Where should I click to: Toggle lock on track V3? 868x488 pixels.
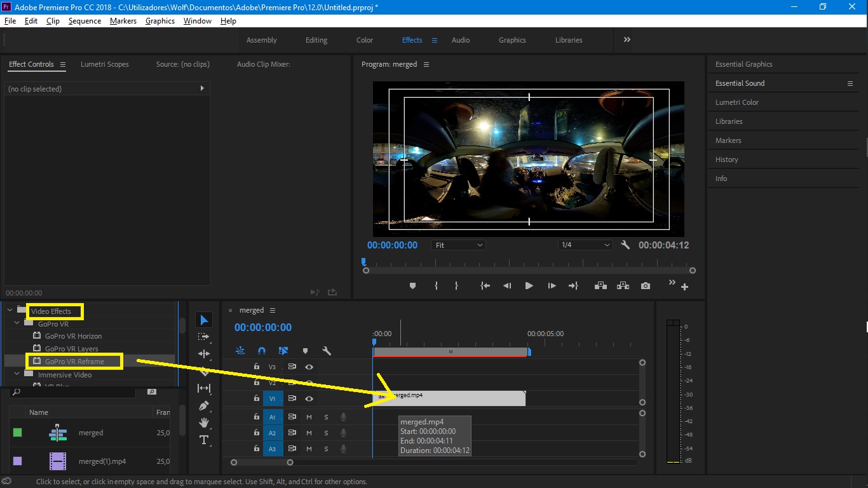(257, 367)
